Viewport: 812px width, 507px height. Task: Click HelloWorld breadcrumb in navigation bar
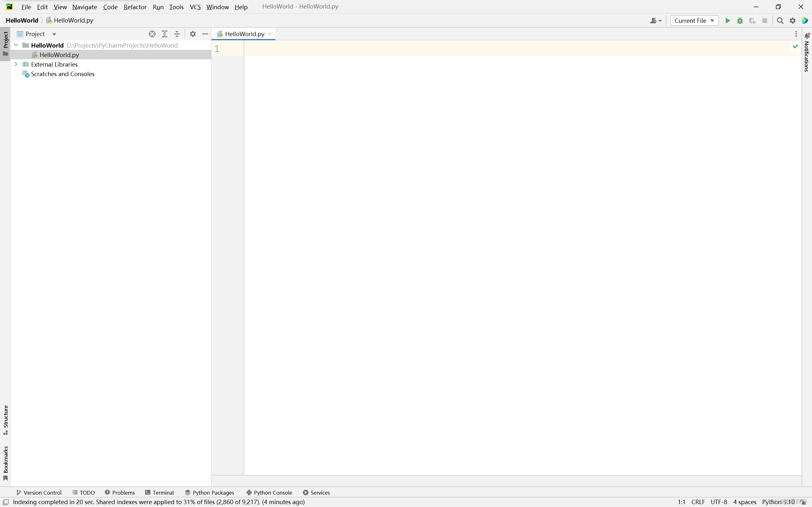coord(22,21)
